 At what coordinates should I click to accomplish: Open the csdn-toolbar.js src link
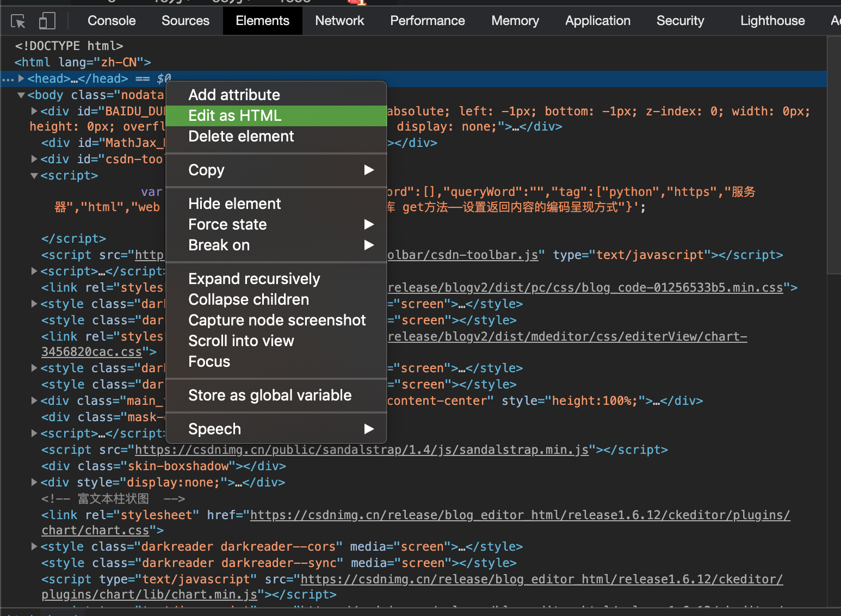463,255
